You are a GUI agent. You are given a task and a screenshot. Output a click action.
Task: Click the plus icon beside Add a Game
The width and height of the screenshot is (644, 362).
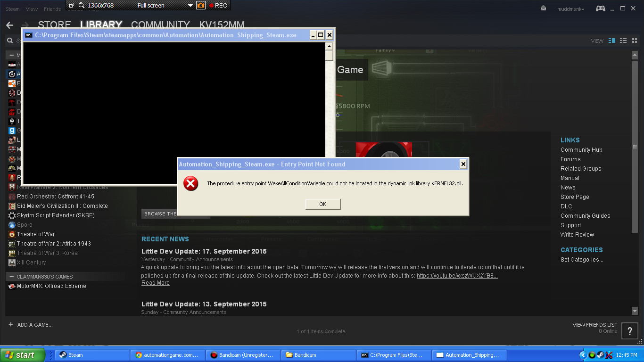tap(11, 325)
